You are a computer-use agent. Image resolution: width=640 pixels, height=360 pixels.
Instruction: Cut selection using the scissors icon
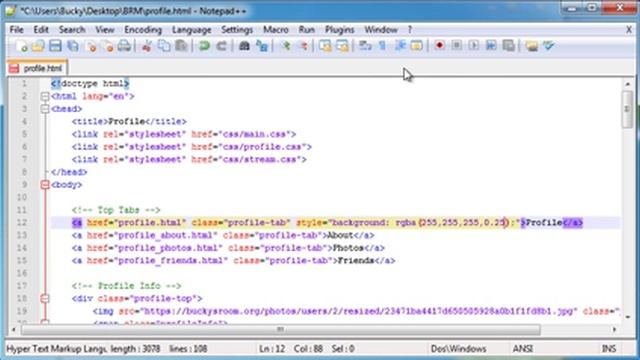(147, 46)
